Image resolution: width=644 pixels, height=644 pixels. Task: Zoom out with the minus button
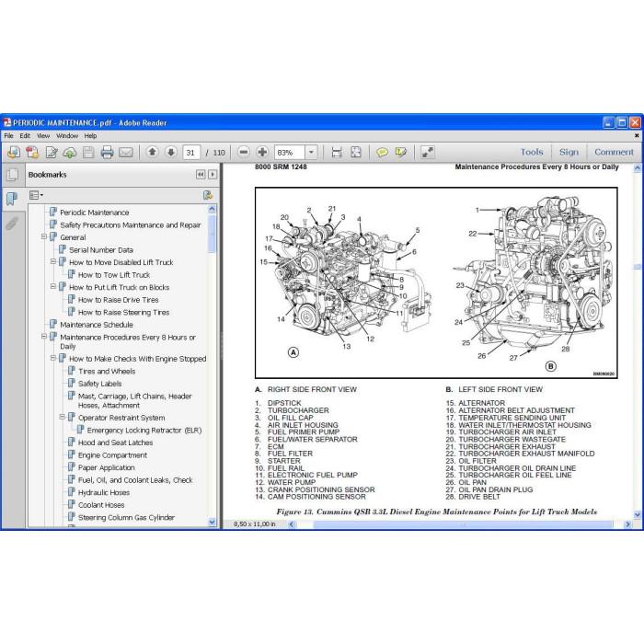click(x=244, y=152)
